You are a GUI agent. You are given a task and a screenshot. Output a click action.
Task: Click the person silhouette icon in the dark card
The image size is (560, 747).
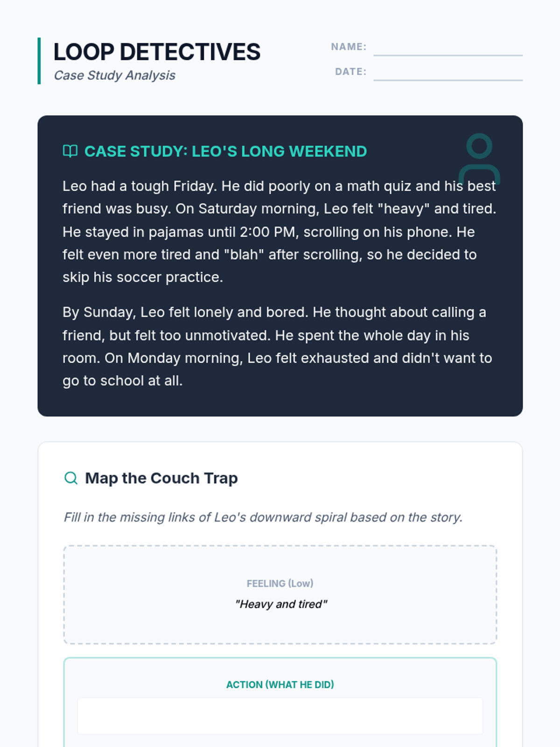coord(479,159)
